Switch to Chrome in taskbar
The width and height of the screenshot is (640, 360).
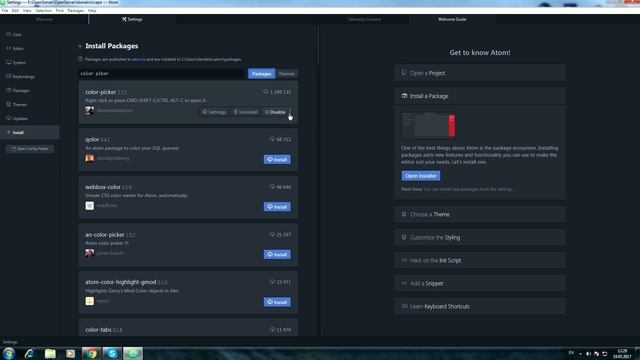91,353
